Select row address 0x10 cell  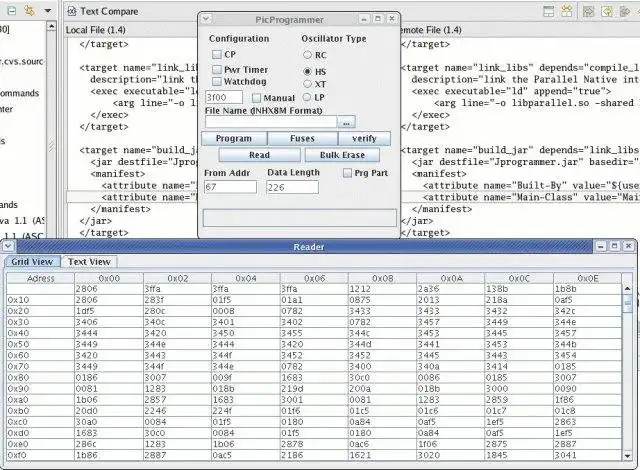point(40,300)
